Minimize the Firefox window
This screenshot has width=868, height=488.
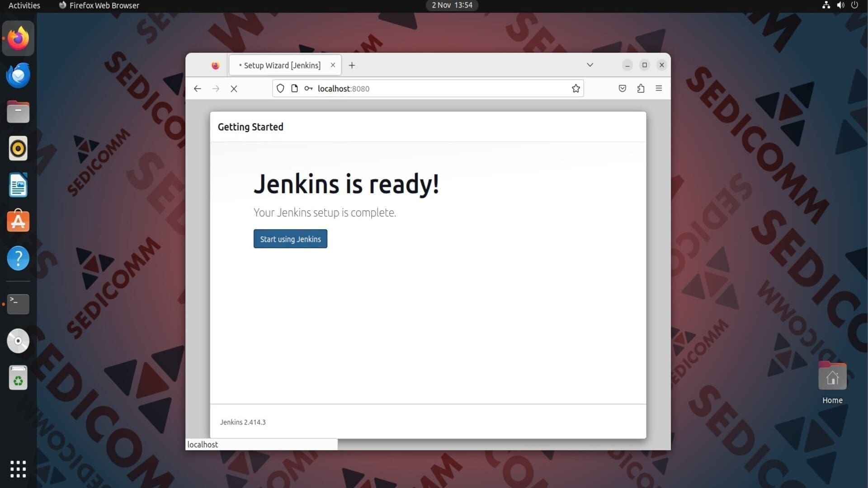tap(627, 65)
